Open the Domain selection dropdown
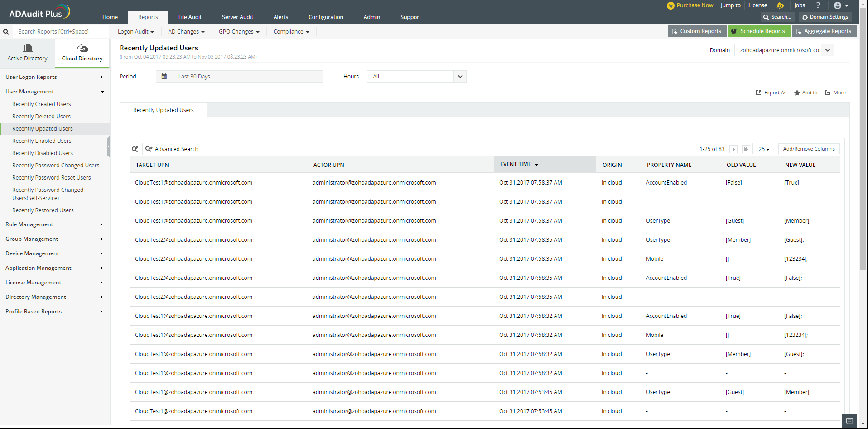Image resolution: width=868 pixels, height=429 pixels. [827, 50]
